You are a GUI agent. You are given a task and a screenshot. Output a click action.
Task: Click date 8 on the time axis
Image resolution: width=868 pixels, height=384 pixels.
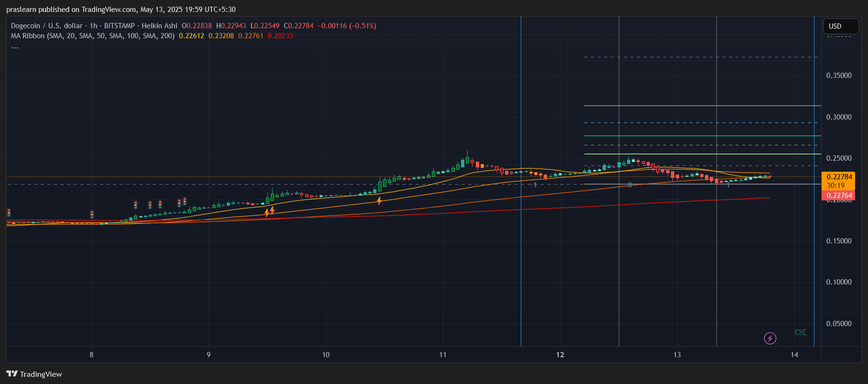[x=91, y=355]
